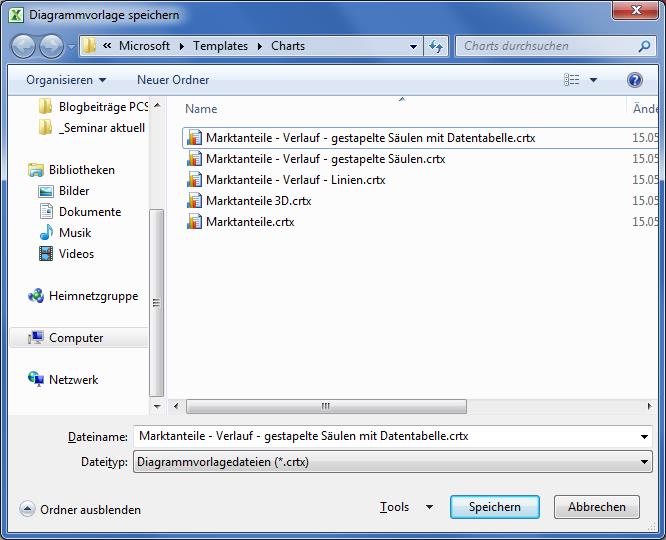
Task: Click the Videos film icon
Action: 46,254
